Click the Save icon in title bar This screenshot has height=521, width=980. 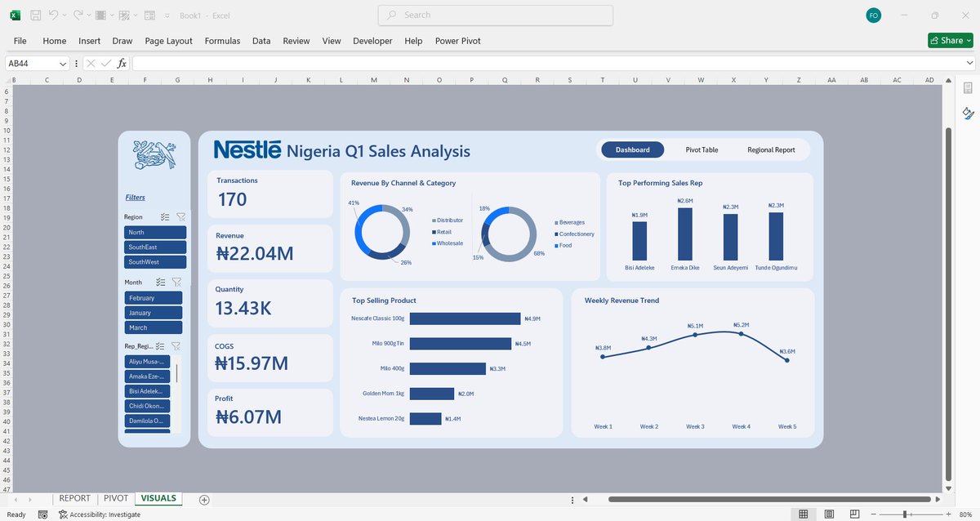point(36,16)
